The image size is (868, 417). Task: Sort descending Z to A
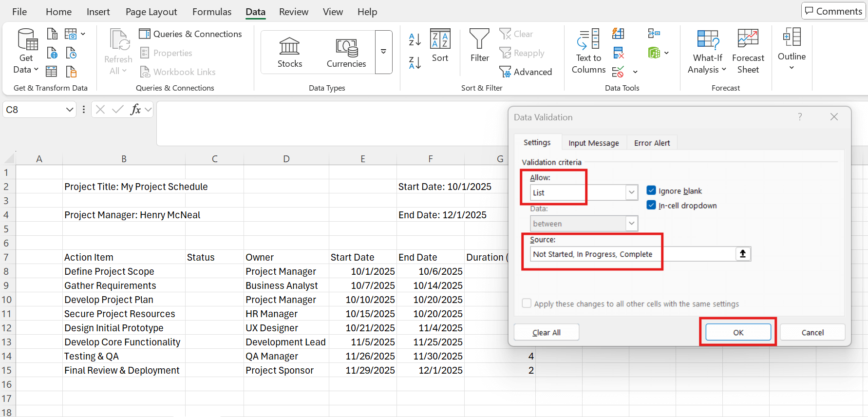coord(415,62)
